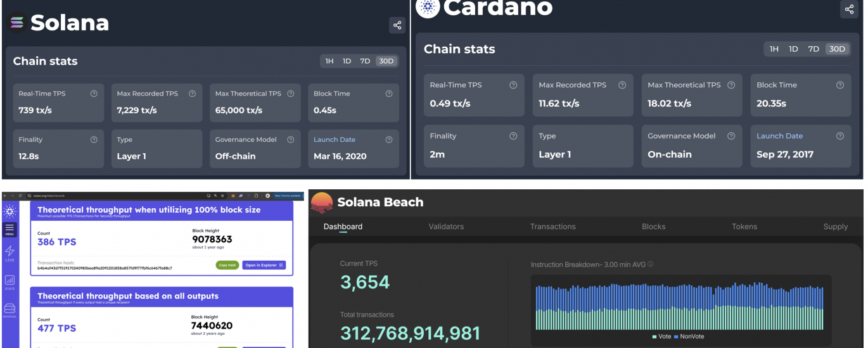Select the 1H range in Solana chain stats
Screen dimensions: 868x348
329,61
